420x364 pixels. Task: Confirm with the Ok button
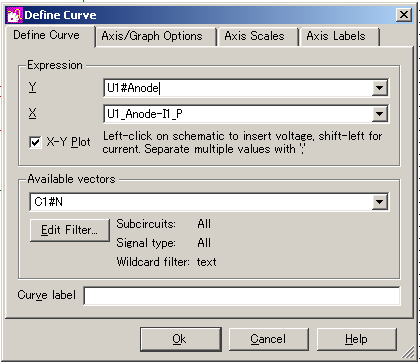tap(181, 339)
